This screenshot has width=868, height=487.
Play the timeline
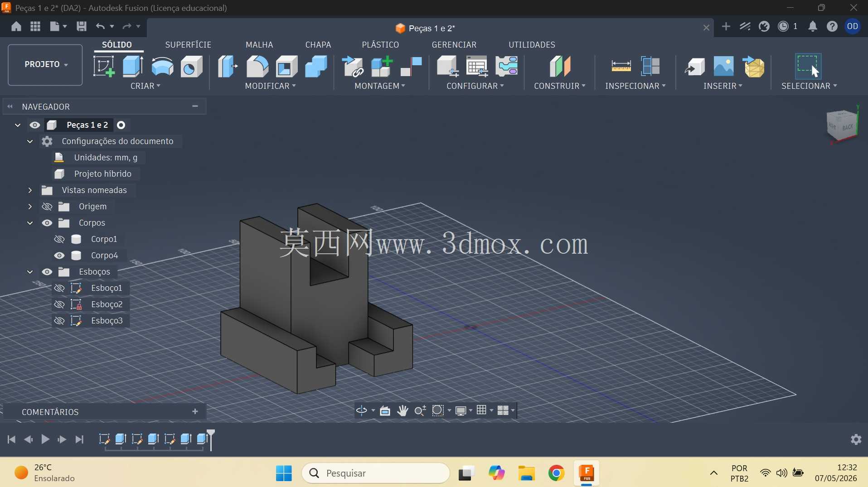click(45, 439)
